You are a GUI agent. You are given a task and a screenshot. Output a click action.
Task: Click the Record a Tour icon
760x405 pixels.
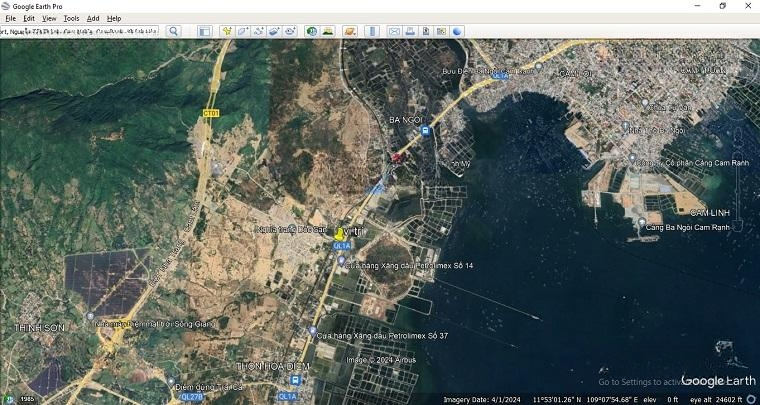point(290,31)
